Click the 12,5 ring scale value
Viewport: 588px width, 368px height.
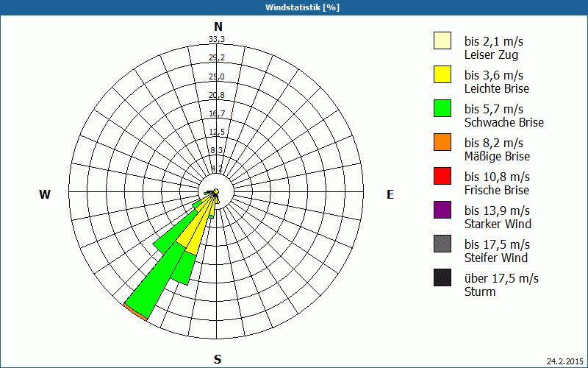(217, 132)
